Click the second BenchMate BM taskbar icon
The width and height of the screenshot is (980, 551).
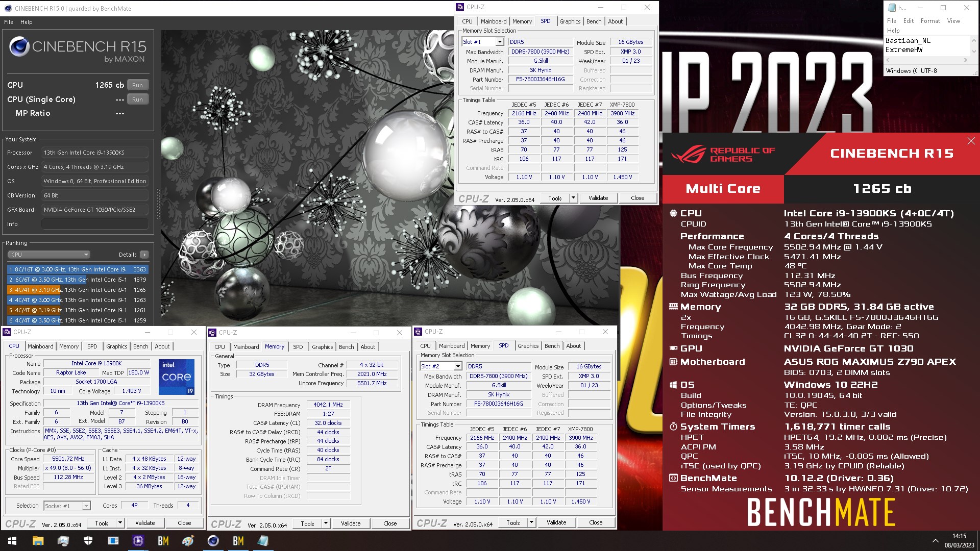(x=238, y=541)
